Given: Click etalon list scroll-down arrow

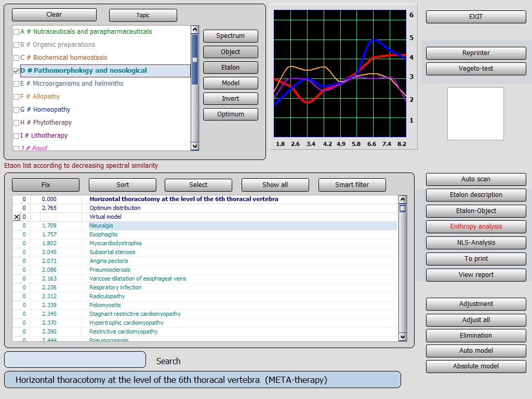Looking at the screenshot, I should point(403,337).
